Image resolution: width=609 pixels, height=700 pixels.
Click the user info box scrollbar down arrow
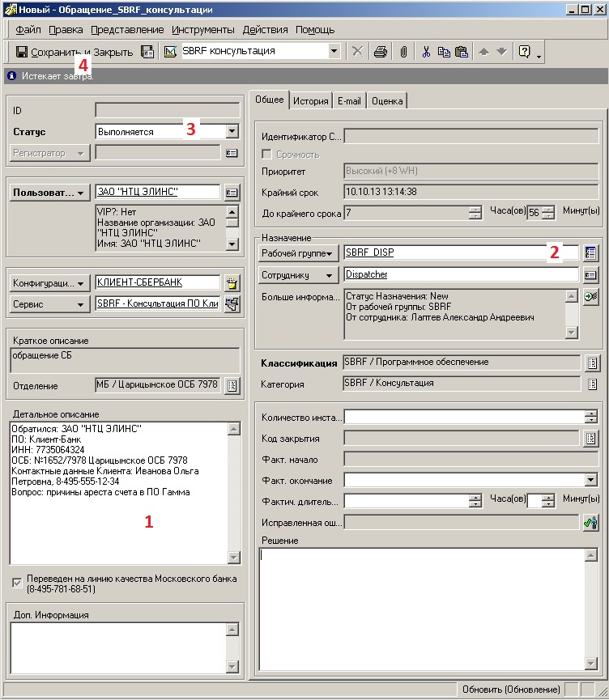pos(232,244)
